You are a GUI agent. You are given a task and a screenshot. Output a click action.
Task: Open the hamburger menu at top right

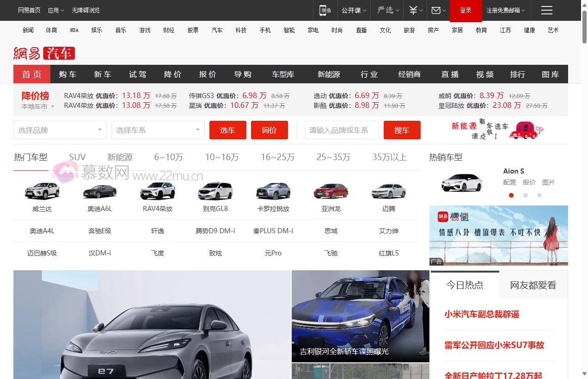(x=546, y=10)
